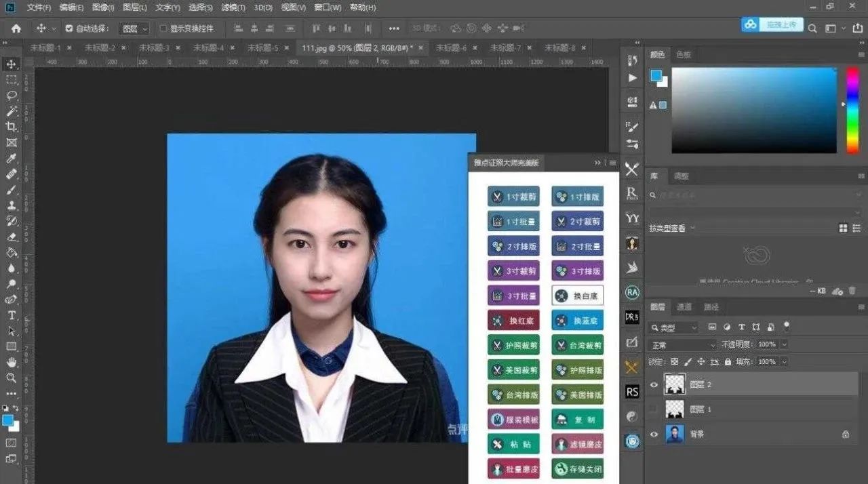Viewport: 868px width, 484px height.
Task: Uncheck the 自动选择 checkbox
Action: (69, 28)
